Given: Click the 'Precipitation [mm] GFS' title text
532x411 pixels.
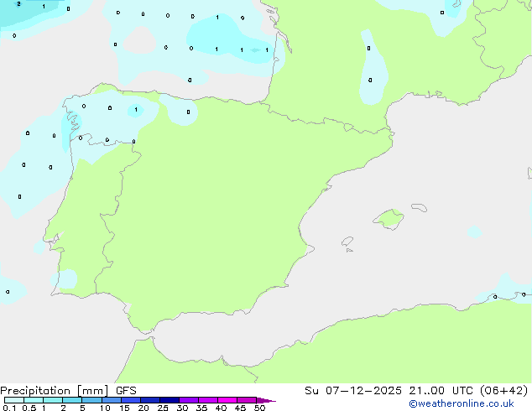Looking at the screenshot, I should 68,391.
